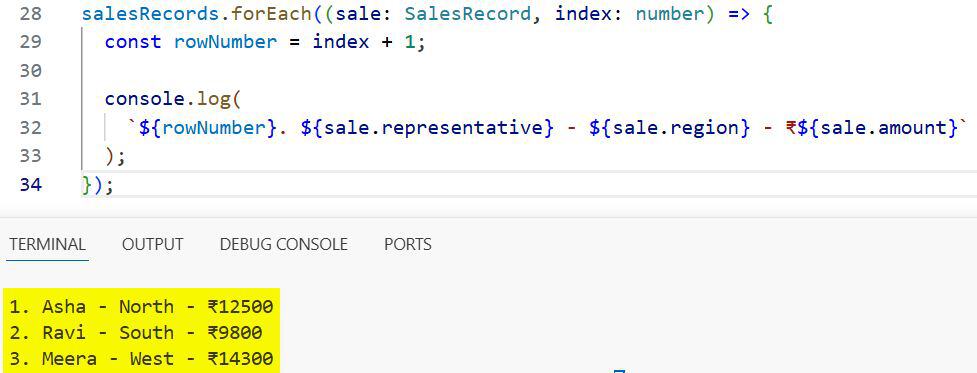
Task: Open the DEBUG CONSOLE tab
Action: pyautogui.click(x=284, y=244)
